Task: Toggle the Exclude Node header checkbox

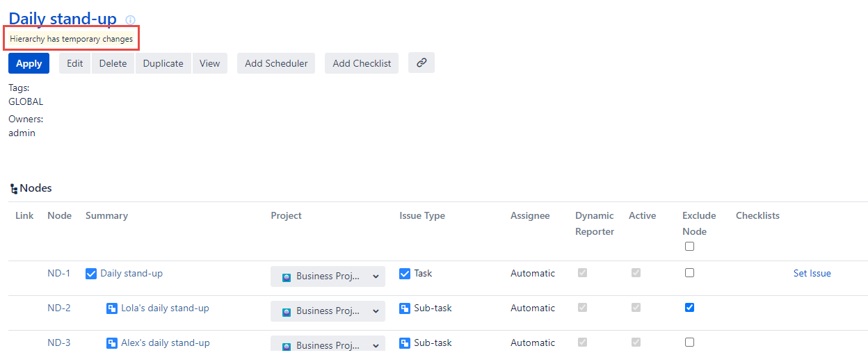Action: pyautogui.click(x=689, y=247)
